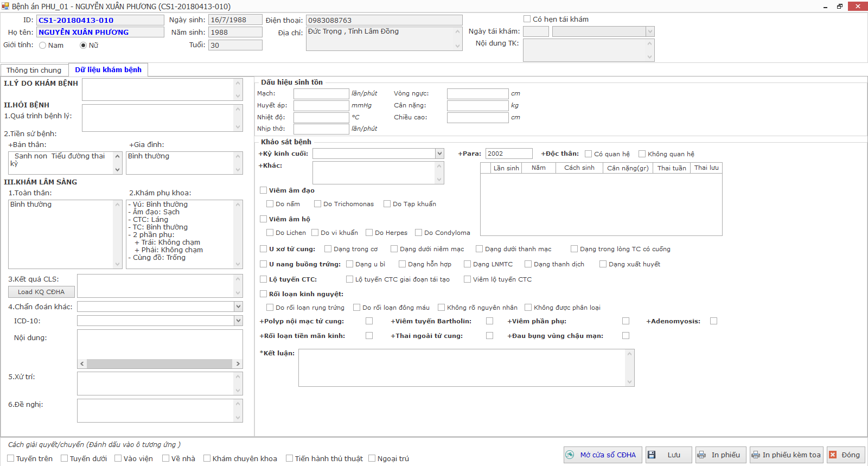Enable the Lộ tuyến CTC checkbox
Image resolution: width=868 pixels, height=466 pixels.
(263, 279)
